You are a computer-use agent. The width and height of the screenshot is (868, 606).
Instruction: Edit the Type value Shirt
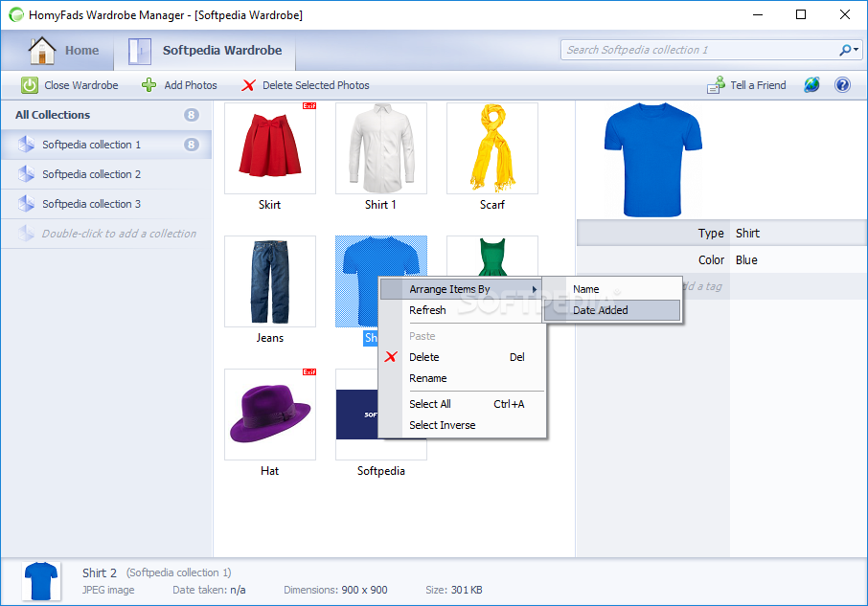click(x=747, y=234)
